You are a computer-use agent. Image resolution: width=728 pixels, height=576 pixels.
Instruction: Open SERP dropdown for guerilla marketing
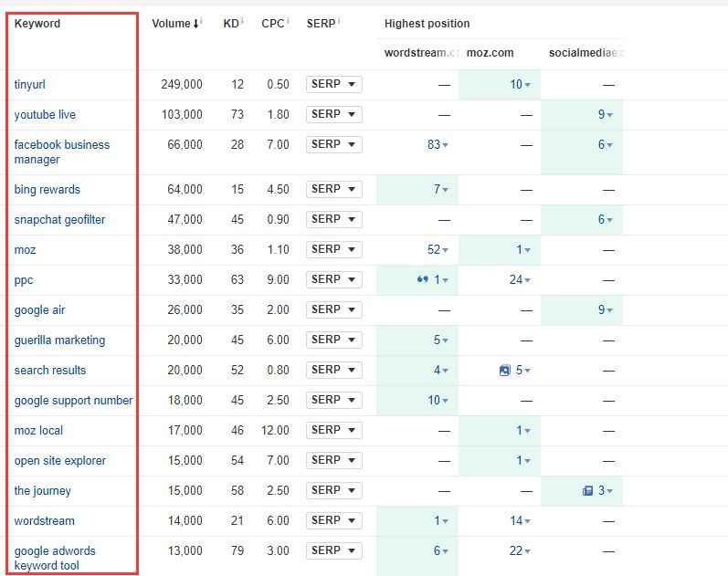click(x=333, y=340)
